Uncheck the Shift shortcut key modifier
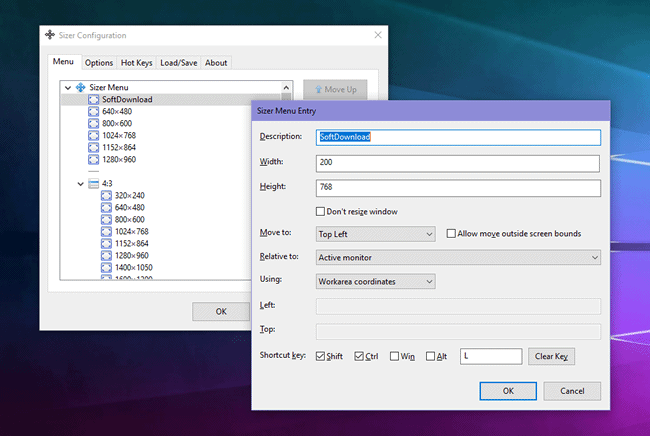 point(320,356)
